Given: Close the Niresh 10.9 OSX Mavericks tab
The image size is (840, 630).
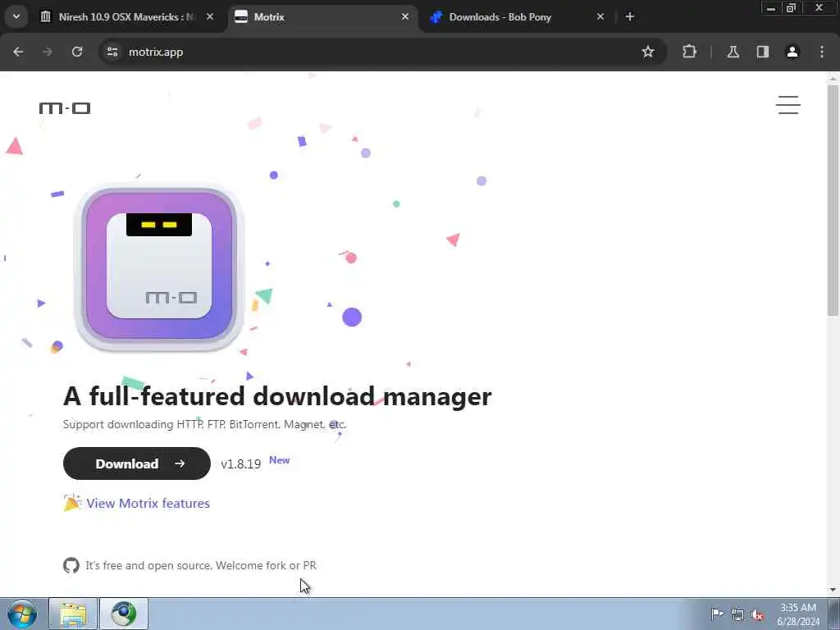Looking at the screenshot, I should 210,16.
